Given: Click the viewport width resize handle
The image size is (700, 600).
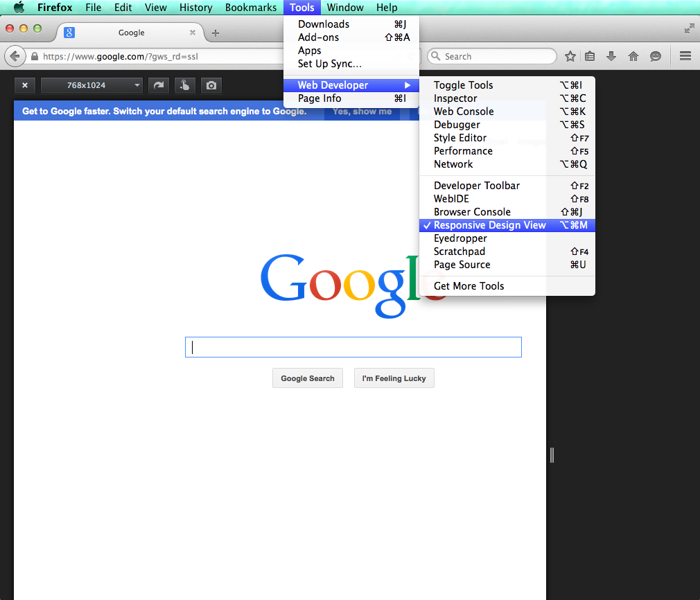Looking at the screenshot, I should (x=552, y=455).
